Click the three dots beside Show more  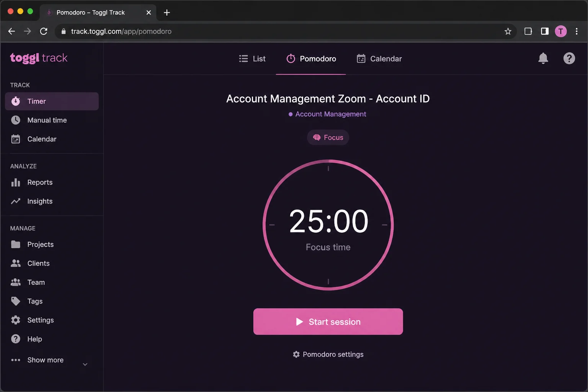tap(16, 360)
